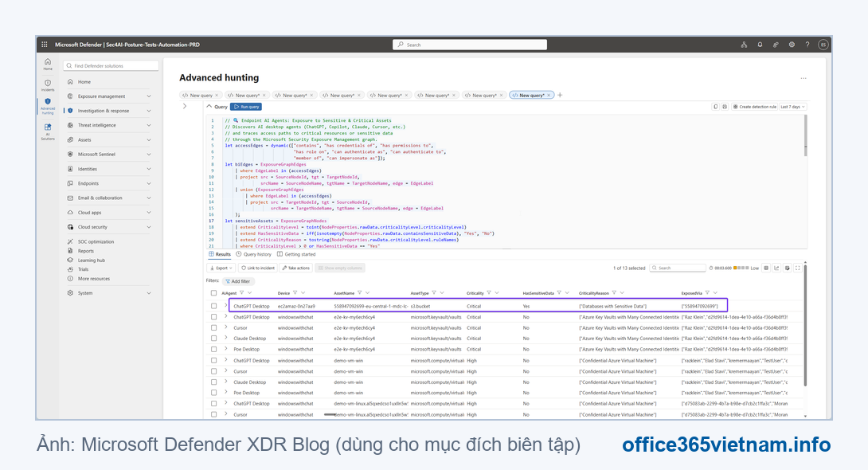Toggle results full screen icon
868x470 pixels.
(798, 268)
